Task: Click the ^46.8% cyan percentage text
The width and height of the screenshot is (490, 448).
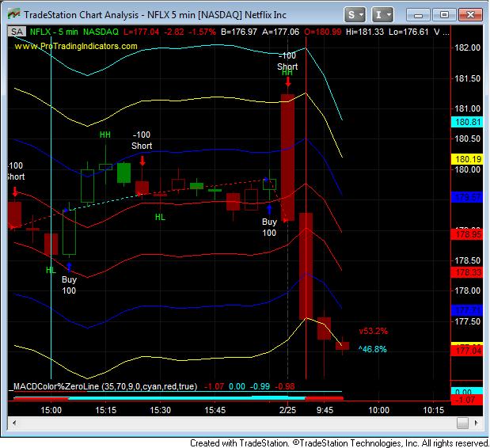Action: pos(373,349)
